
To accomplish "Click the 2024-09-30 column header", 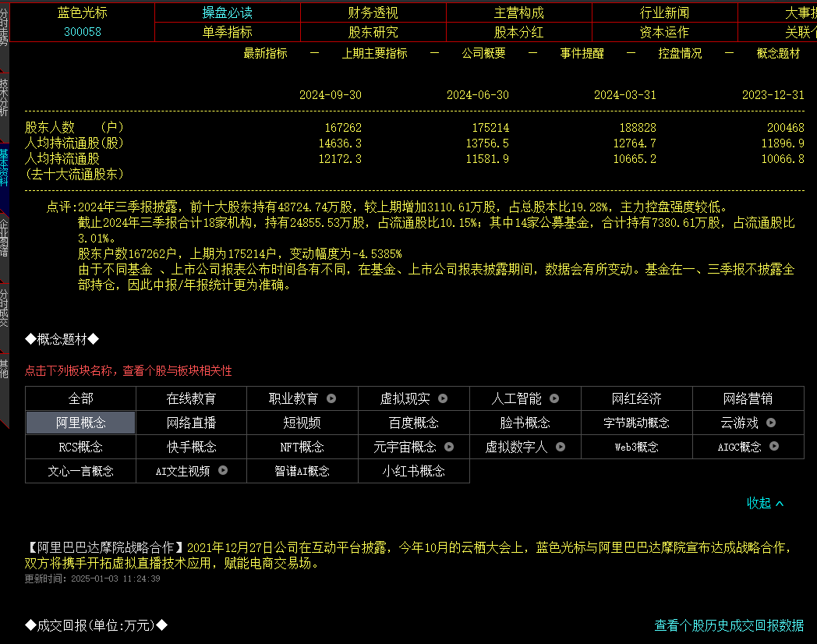I will (x=331, y=95).
